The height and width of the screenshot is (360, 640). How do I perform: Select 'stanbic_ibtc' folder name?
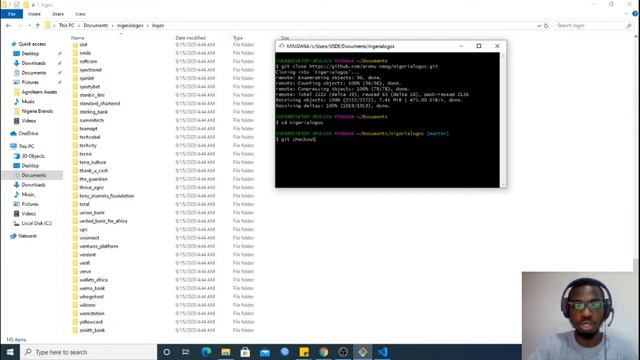[x=92, y=95]
